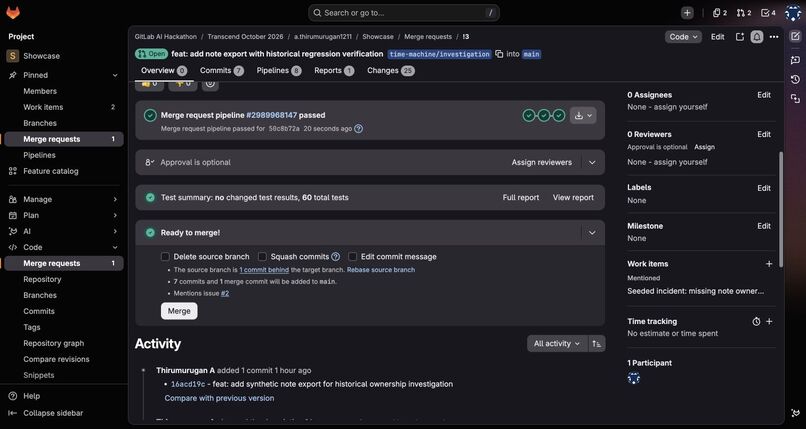Screen dimensions: 806x429
Task: Expand the Plan sidebar section
Action: coord(115,215)
